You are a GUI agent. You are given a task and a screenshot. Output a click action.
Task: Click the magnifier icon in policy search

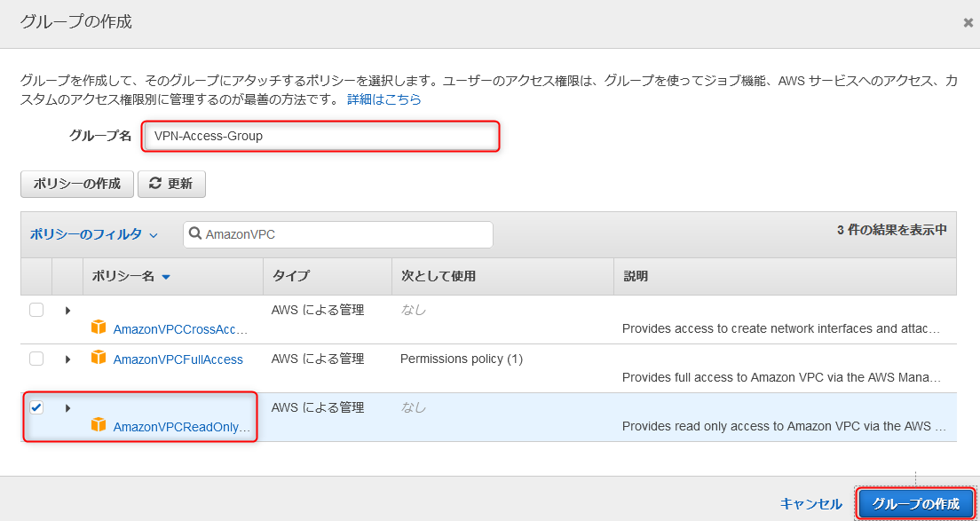point(195,234)
